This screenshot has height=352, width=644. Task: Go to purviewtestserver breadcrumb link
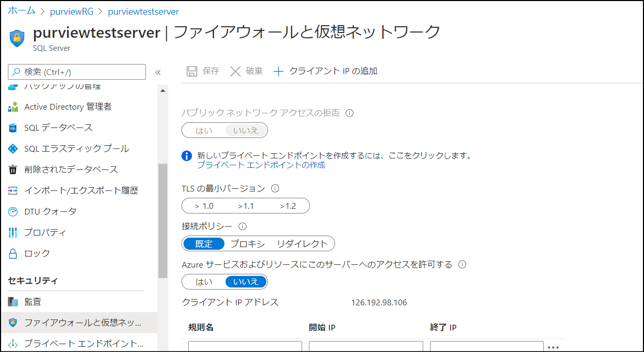click(143, 11)
